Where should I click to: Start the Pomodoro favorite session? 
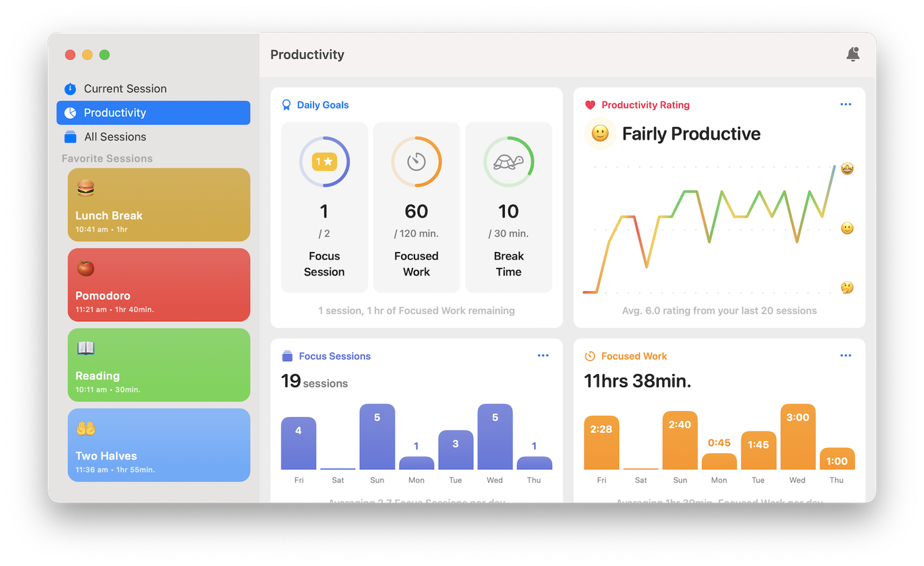click(158, 284)
